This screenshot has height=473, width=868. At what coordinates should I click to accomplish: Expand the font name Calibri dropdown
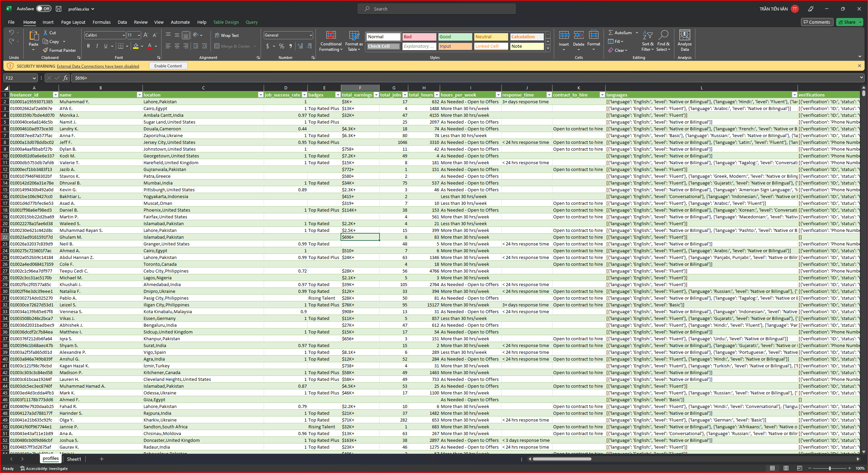pyautogui.click(x=123, y=35)
